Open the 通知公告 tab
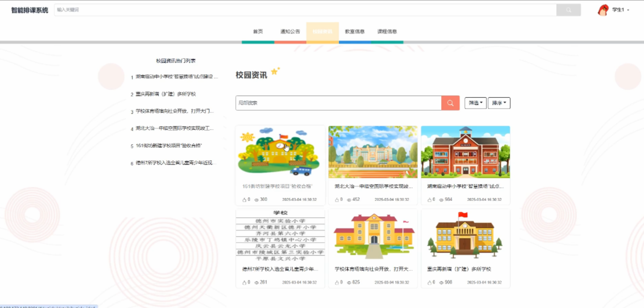 (x=290, y=32)
